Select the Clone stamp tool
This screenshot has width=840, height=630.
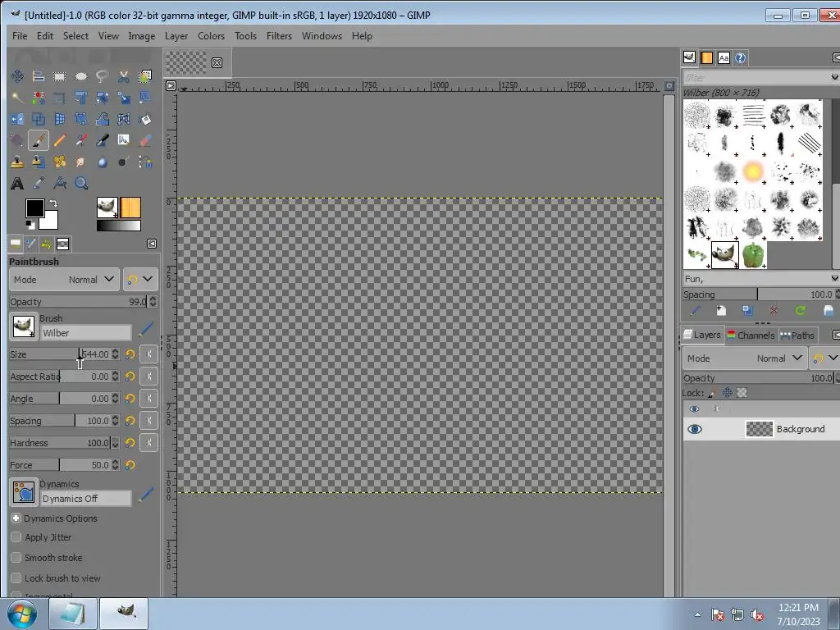click(17, 162)
